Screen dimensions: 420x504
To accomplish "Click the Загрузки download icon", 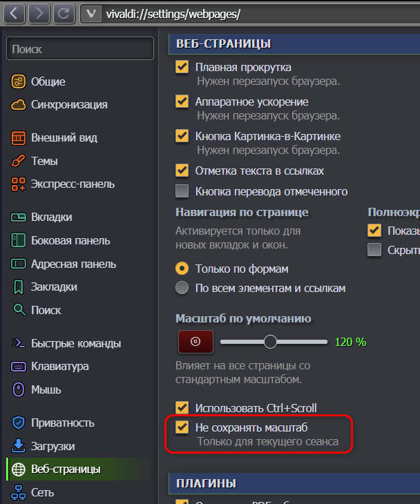I will 19,446.
